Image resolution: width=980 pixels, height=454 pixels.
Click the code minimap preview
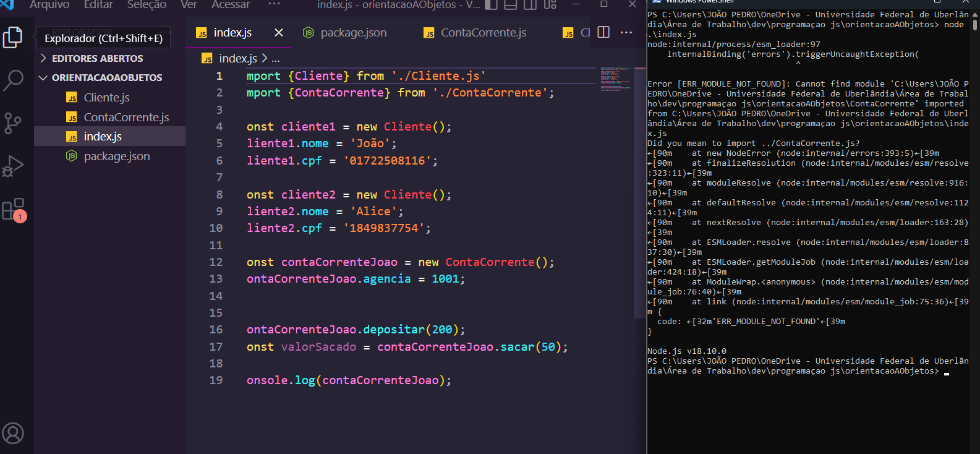[x=615, y=78]
